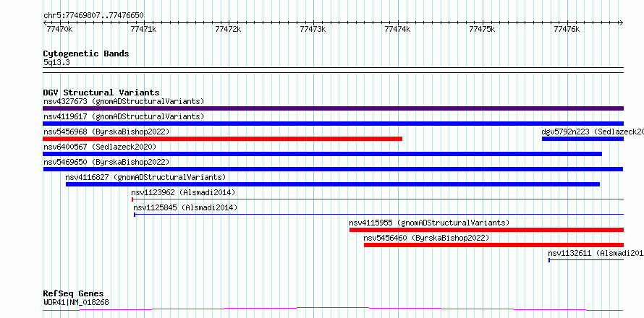Open the dgv5792n223 Sedlazeck label
The width and height of the screenshot is (644, 318).
pyautogui.click(x=593, y=132)
